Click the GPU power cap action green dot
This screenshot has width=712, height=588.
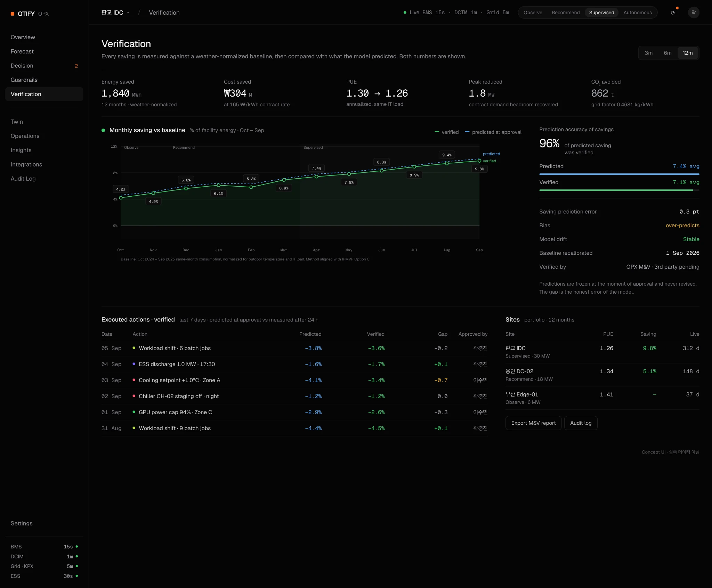(134, 412)
